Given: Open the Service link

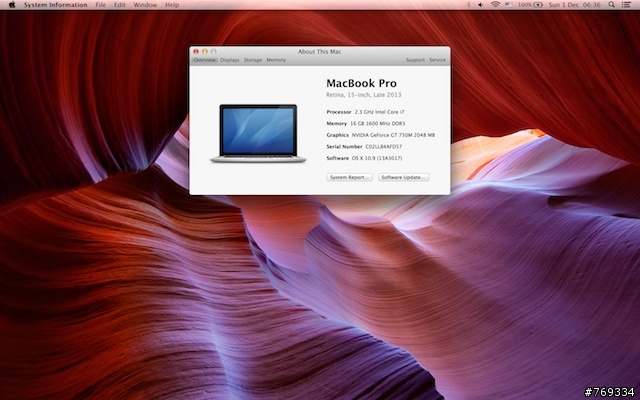Looking at the screenshot, I should click(437, 60).
